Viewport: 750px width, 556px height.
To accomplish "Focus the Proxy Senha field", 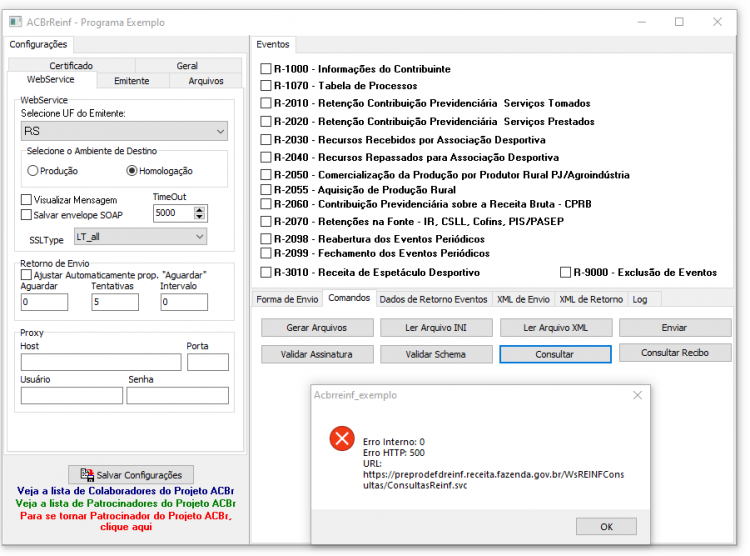I will [177, 396].
